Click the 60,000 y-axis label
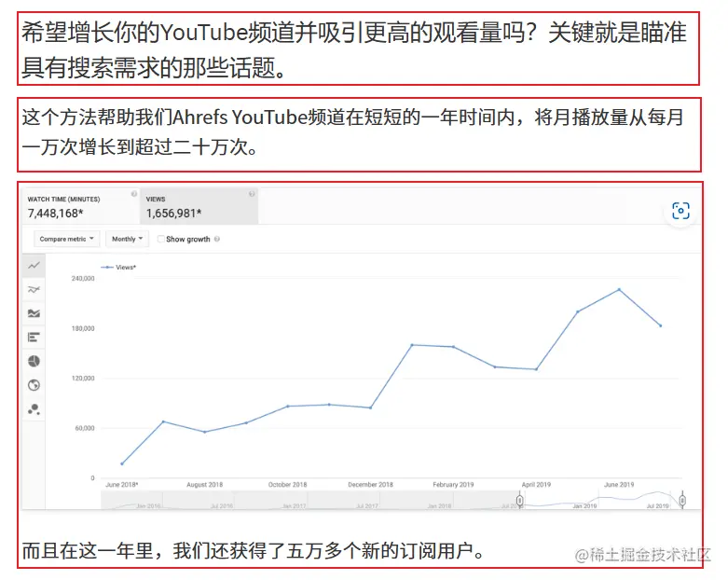The image size is (728, 580). (x=85, y=428)
